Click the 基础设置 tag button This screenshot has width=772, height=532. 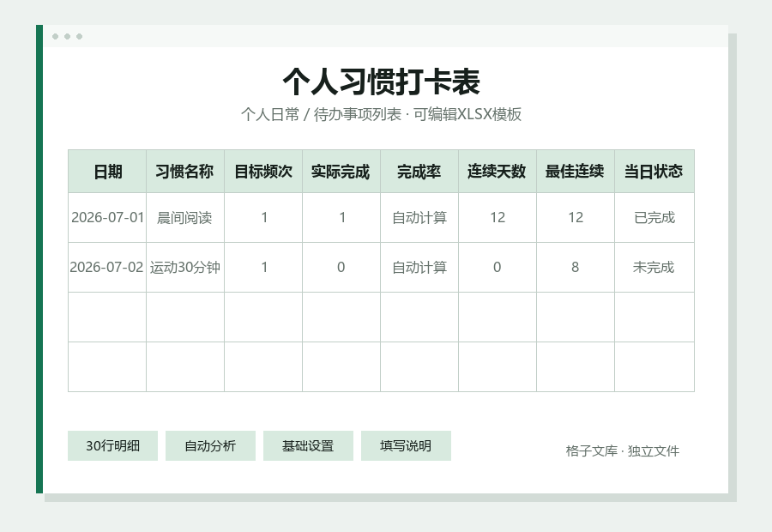pyautogui.click(x=308, y=446)
